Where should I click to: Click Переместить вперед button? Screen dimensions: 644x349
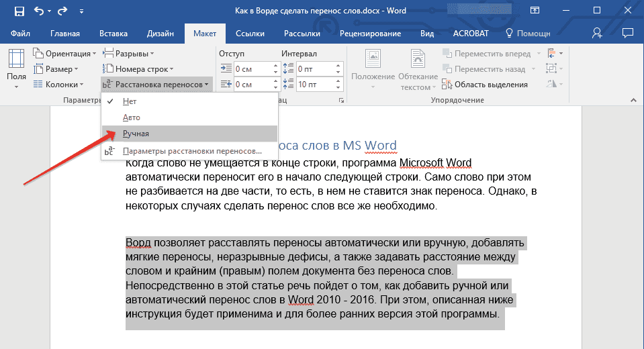pyautogui.click(x=487, y=54)
